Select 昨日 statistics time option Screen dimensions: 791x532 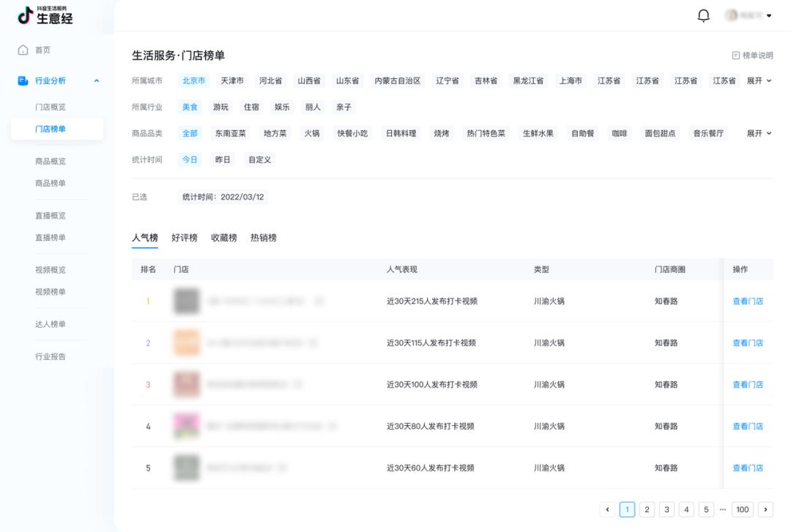(222, 160)
